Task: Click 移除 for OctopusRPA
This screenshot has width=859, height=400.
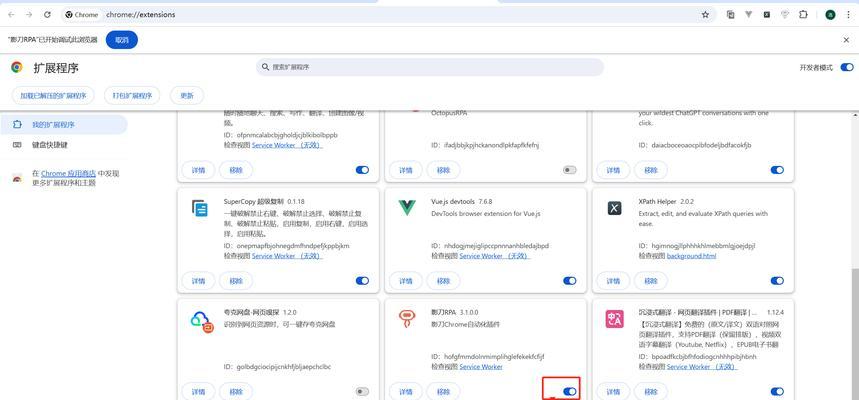Action: 443,170
